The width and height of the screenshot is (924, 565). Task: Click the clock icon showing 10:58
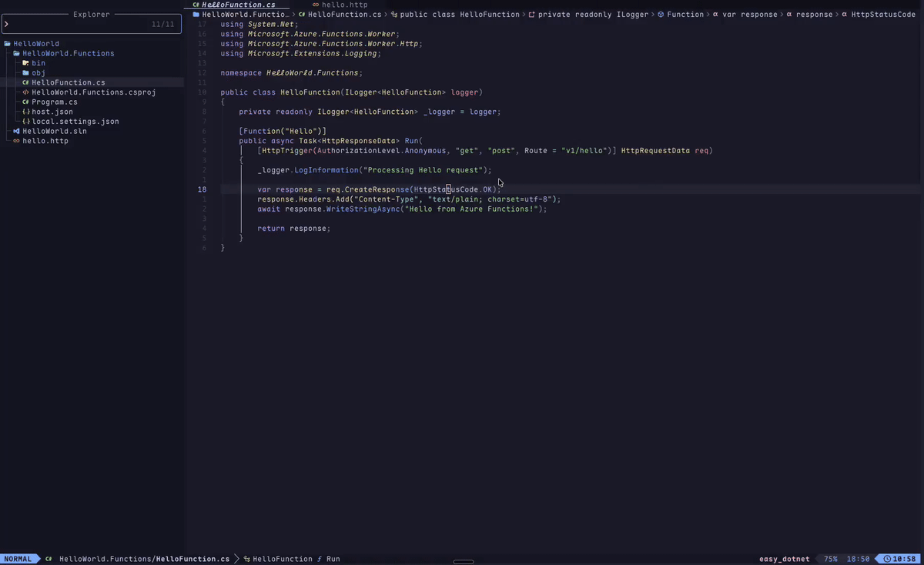click(887, 559)
